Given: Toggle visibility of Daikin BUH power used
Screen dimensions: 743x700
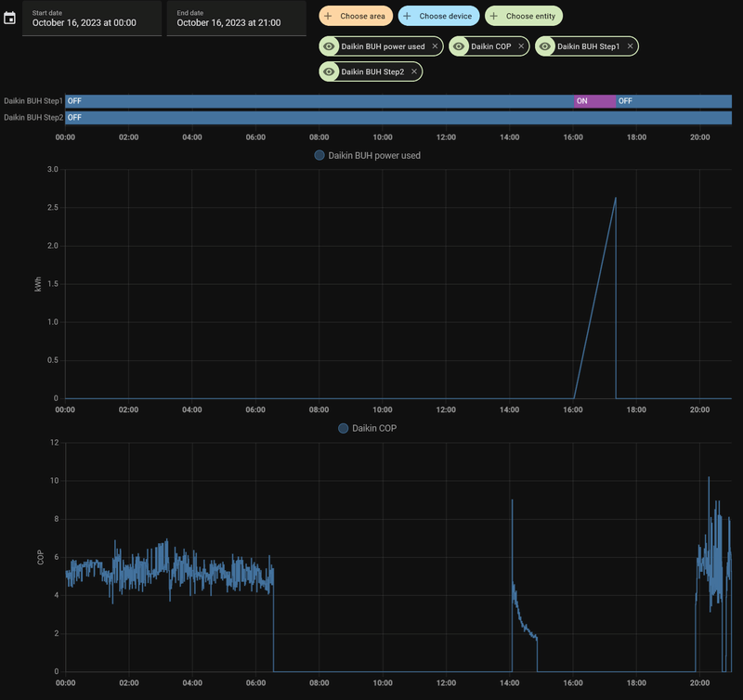Looking at the screenshot, I should (x=329, y=46).
